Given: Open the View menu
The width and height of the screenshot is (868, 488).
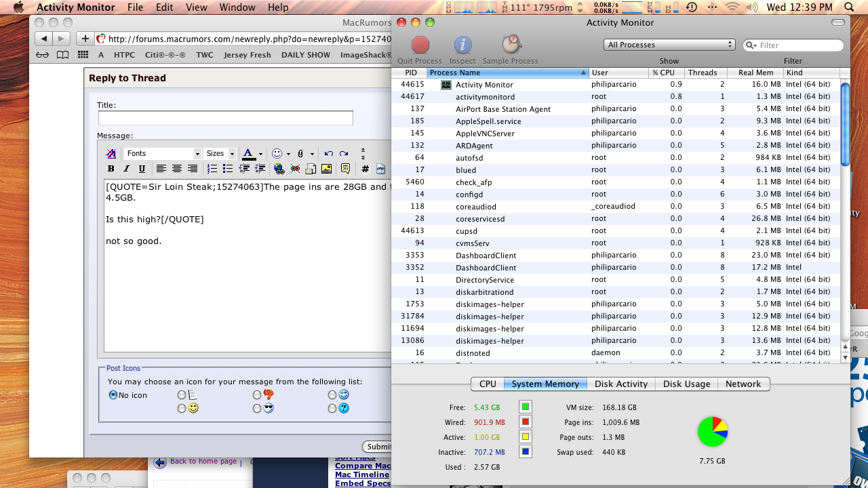Looking at the screenshot, I should 197,7.
